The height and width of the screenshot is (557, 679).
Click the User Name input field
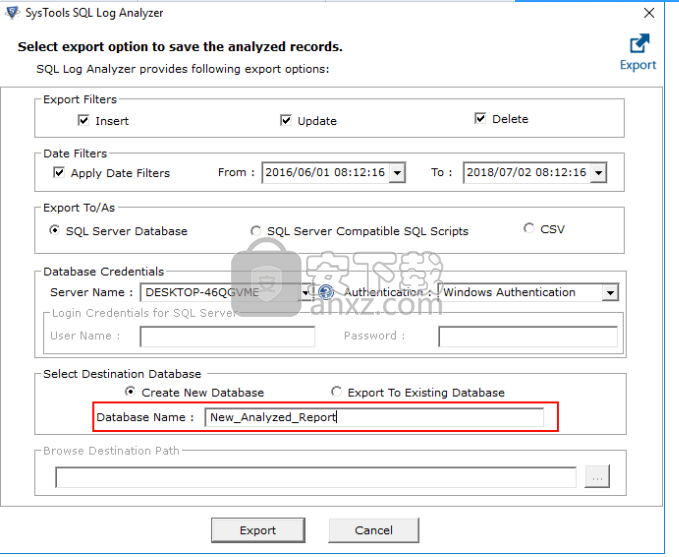pyautogui.click(x=227, y=337)
